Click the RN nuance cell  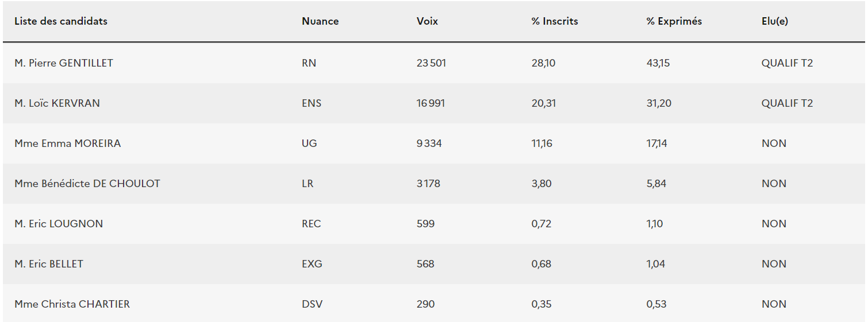point(309,63)
